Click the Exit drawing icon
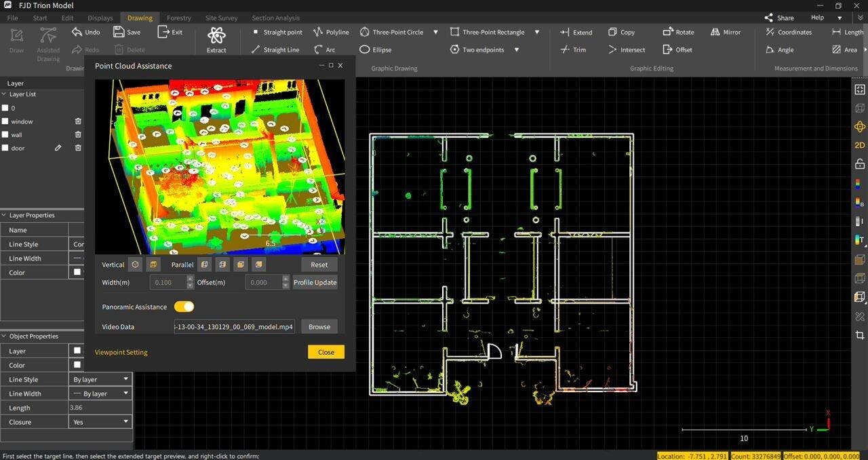The width and height of the screenshot is (868, 460). [x=170, y=32]
